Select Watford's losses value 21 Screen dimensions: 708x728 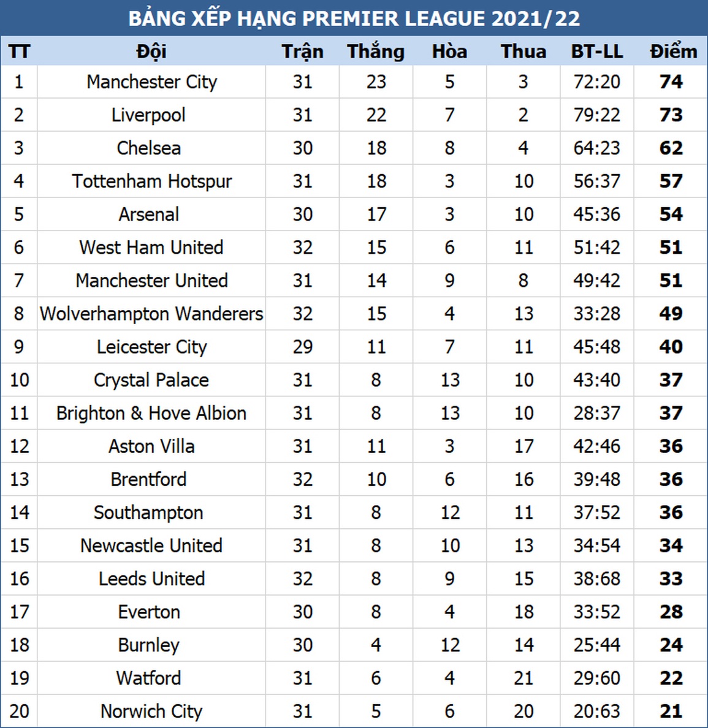[523, 678]
